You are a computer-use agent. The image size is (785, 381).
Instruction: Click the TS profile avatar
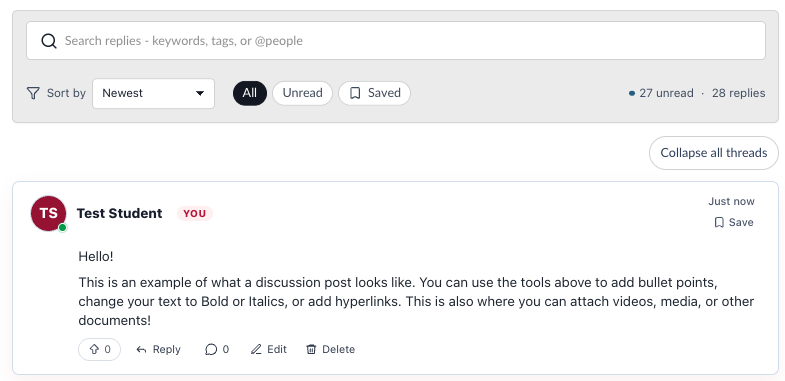tap(49, 214)
